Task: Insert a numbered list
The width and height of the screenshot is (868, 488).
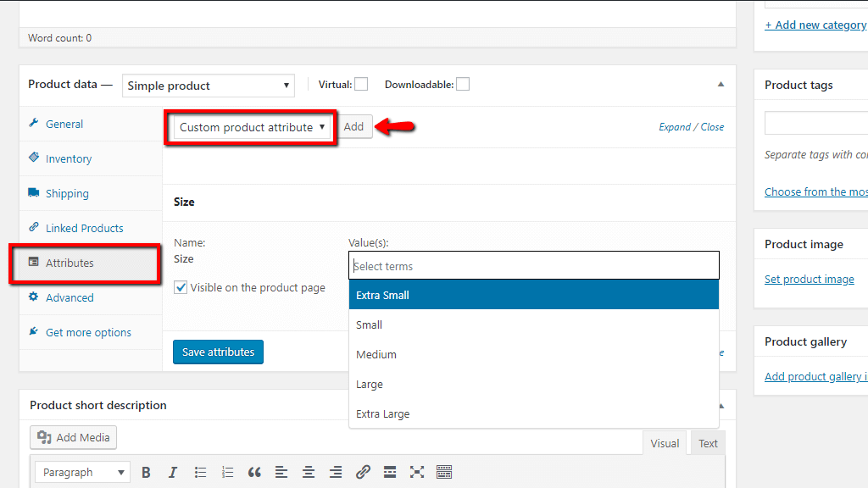Action: [227, 472]
